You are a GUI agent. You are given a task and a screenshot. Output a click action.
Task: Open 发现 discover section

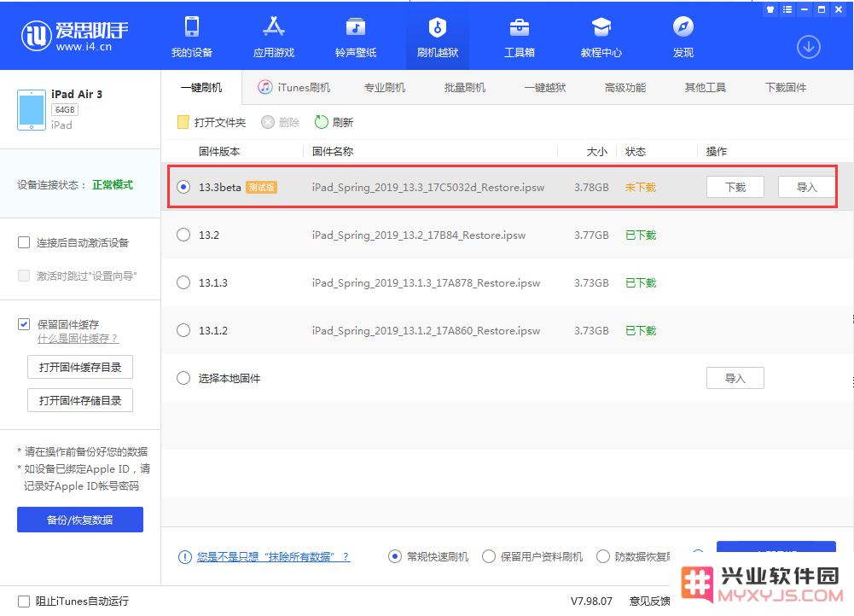pos(683,37)
